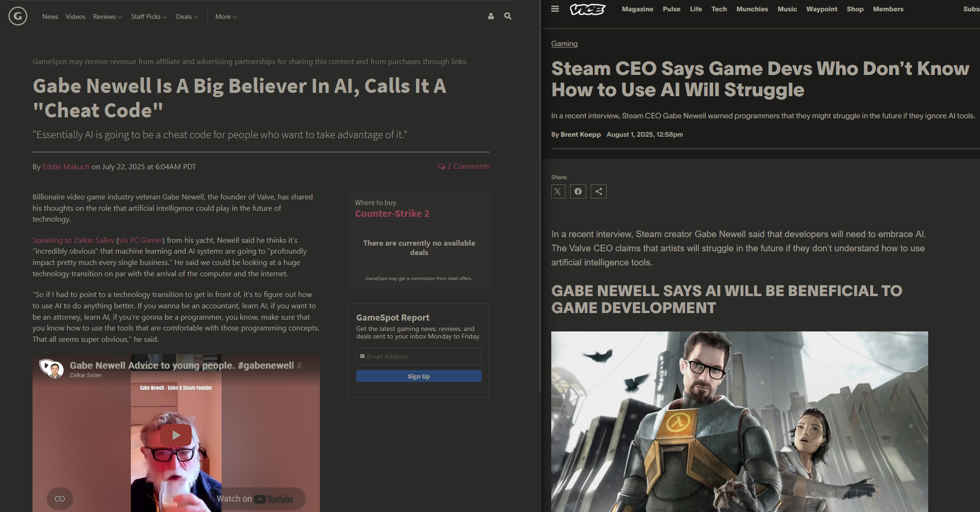Open the Eddie Makuch author link
The image size is (980, 512).
click(66, 166)
